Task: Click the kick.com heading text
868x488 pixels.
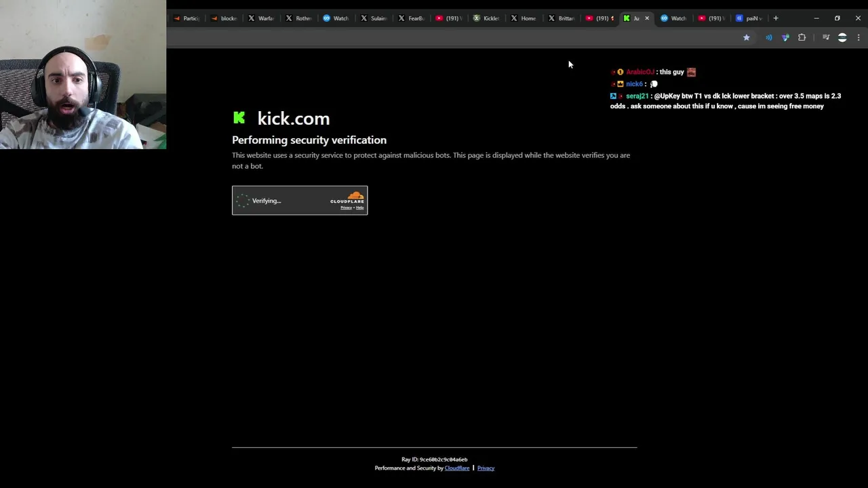Action: coord(294,119)
